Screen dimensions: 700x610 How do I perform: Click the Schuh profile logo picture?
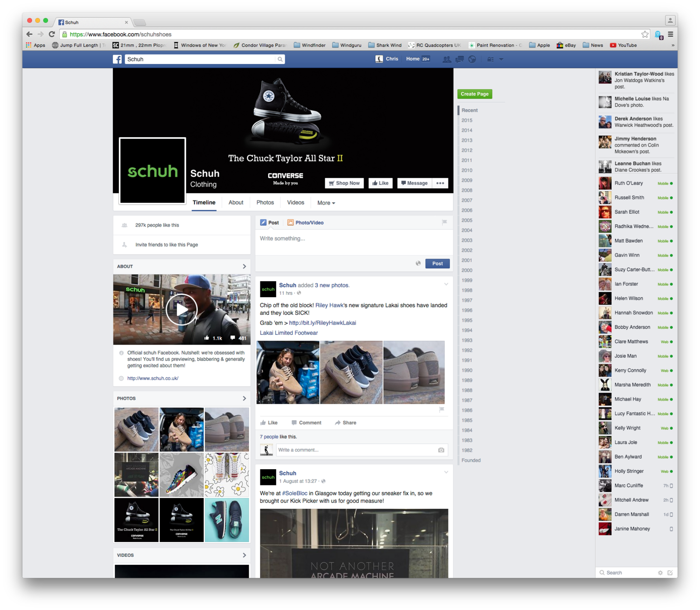[153, 171]
